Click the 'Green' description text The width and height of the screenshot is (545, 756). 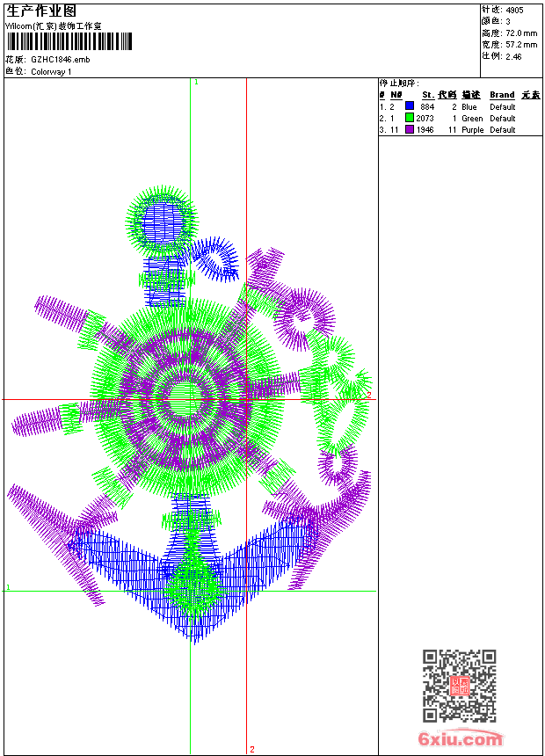(x=472, y=119)
